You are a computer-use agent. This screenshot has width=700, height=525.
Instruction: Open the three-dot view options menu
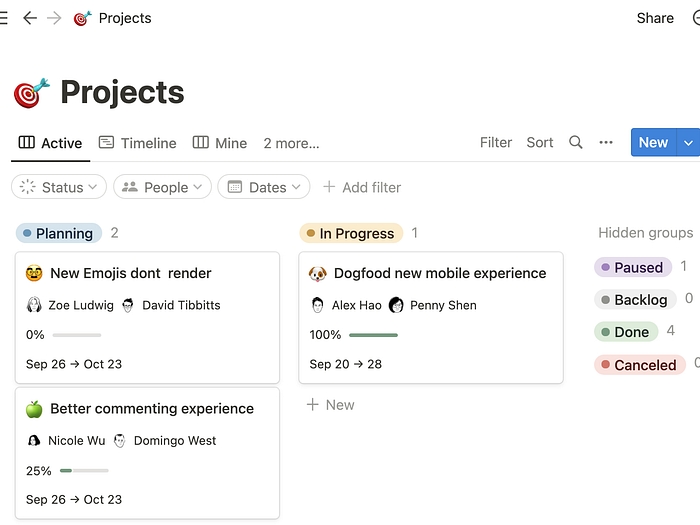606,142
